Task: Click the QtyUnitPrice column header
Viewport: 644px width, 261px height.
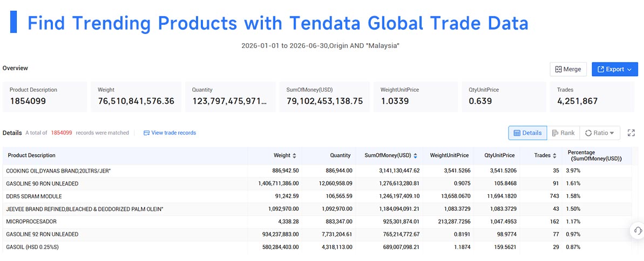Action: click(x=499, y=155)
